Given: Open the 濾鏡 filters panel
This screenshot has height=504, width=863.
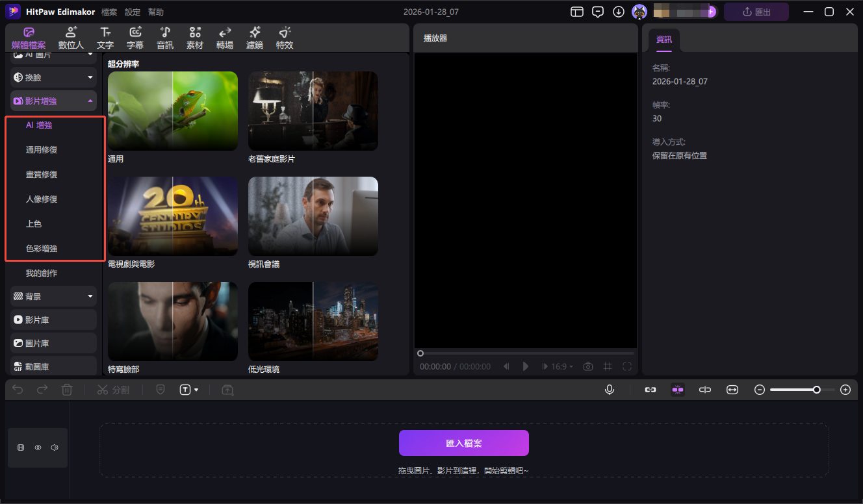Looking at the screenshot, I should 254,37.
